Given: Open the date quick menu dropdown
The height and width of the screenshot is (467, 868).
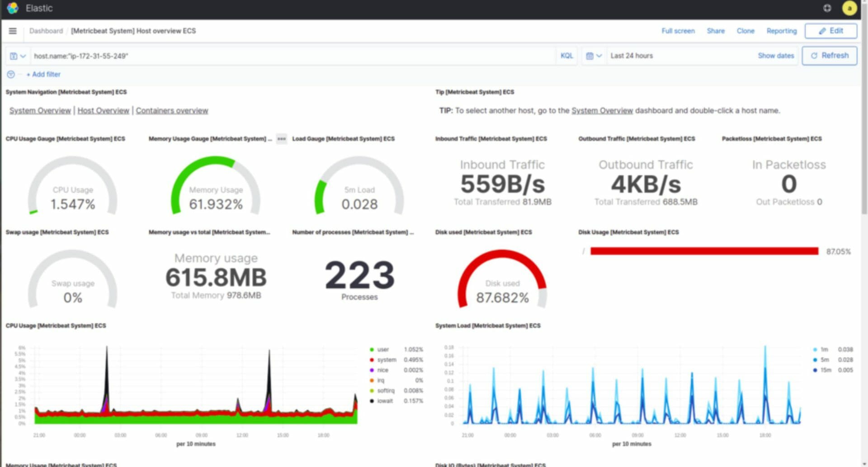Looking at the screenshot, I should 594,56.
